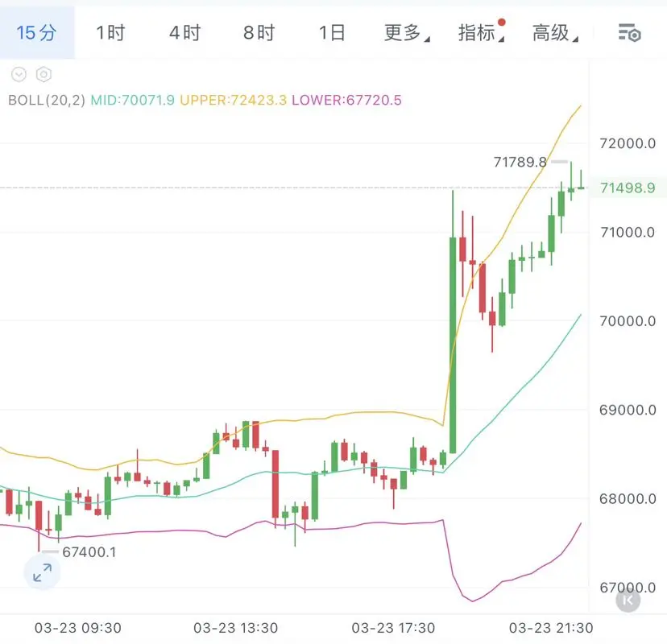Switch to the 1时 timeframe
This screenshot has width=667, height=644.
[x=110, y=33]
